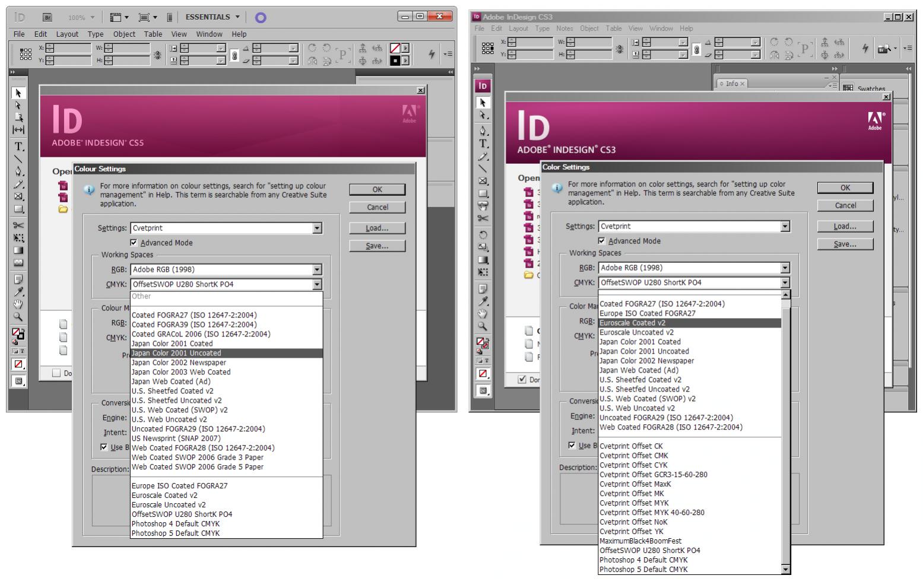Open the Settings dropdown in CS3 Color Settings

pos(785,227)
